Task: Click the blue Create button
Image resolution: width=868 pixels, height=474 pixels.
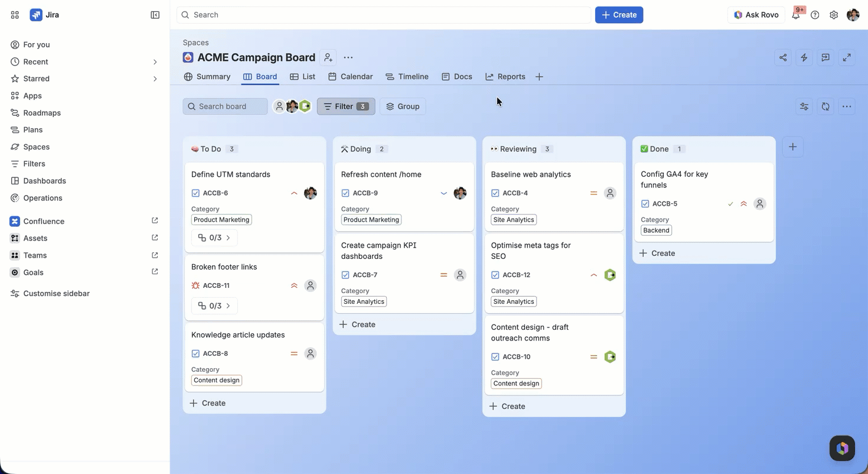Action: click(619, 15)
